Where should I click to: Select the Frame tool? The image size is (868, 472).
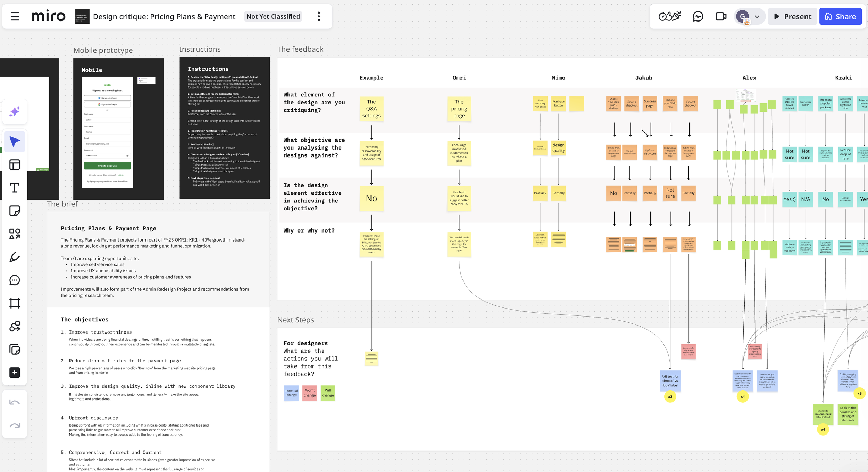click(x=15, y=303)
